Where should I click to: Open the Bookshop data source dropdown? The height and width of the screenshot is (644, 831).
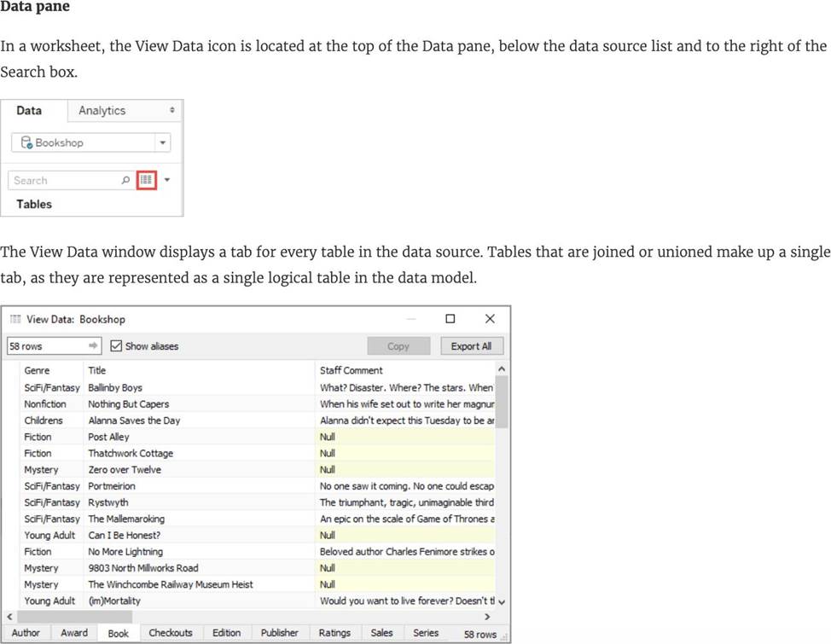click(162, 142)
